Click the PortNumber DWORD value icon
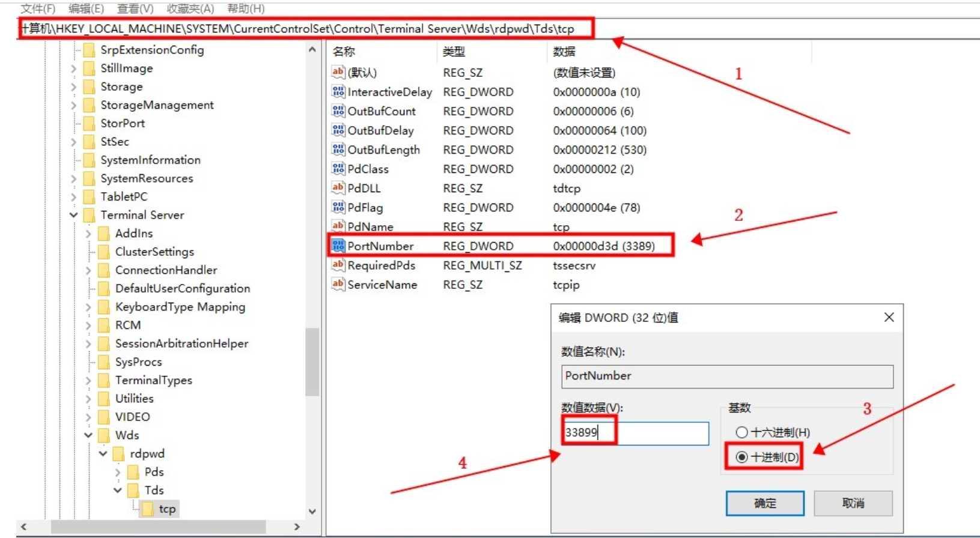The image size is (980, 538). point(338,246)
